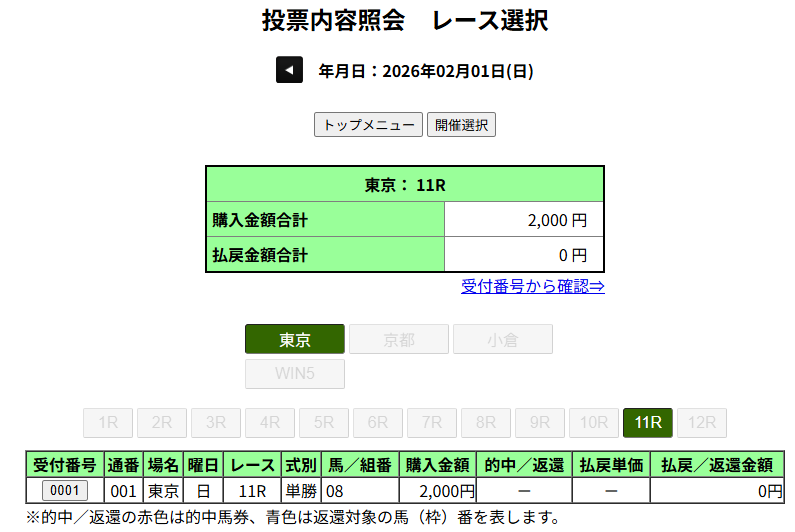Switch to race 3R

coord(216,423)
